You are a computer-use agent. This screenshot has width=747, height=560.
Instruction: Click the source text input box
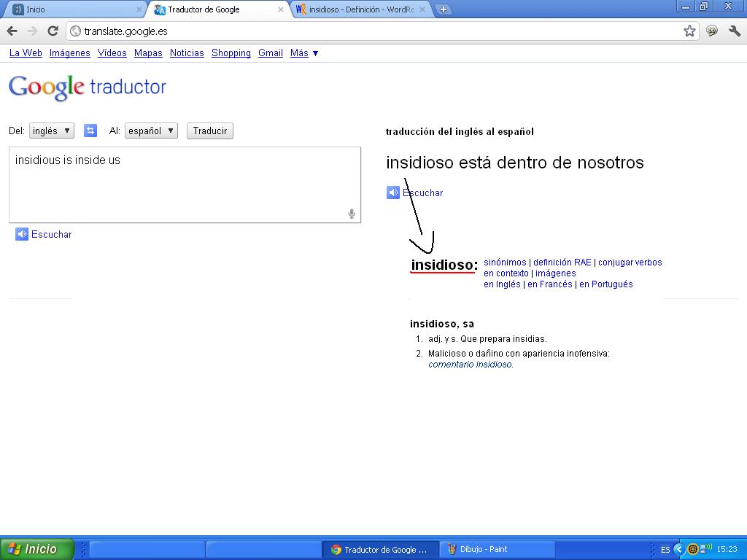pos(185,184)
